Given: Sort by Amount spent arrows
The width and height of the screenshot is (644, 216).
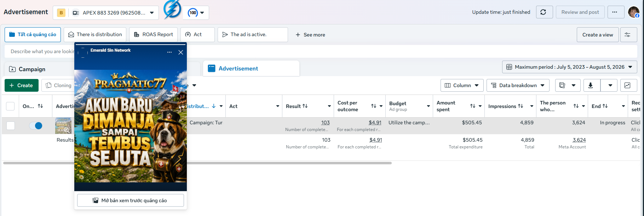Looking at the screenshot, I should click(472, 106).
